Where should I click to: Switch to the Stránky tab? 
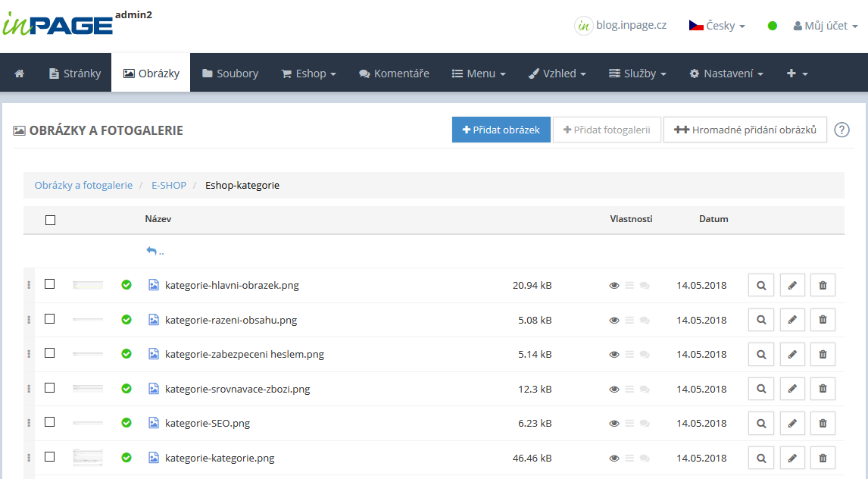74,74
